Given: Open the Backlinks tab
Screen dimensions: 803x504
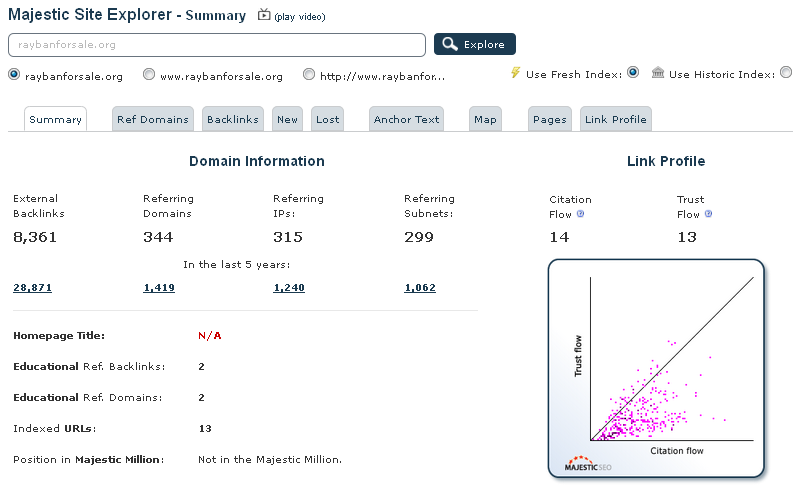Looking at the screenshot, I should pyautogui.click(x=233, y=119).
